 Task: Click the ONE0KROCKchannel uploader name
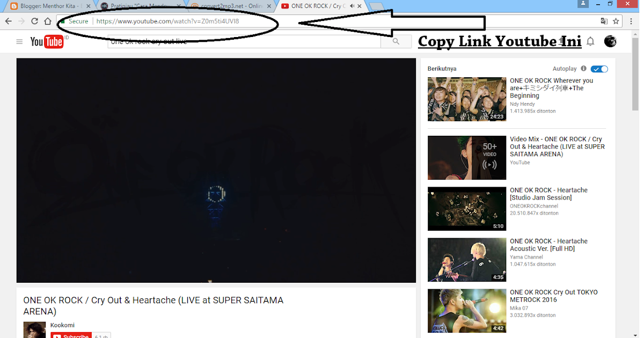coord(534,206)
